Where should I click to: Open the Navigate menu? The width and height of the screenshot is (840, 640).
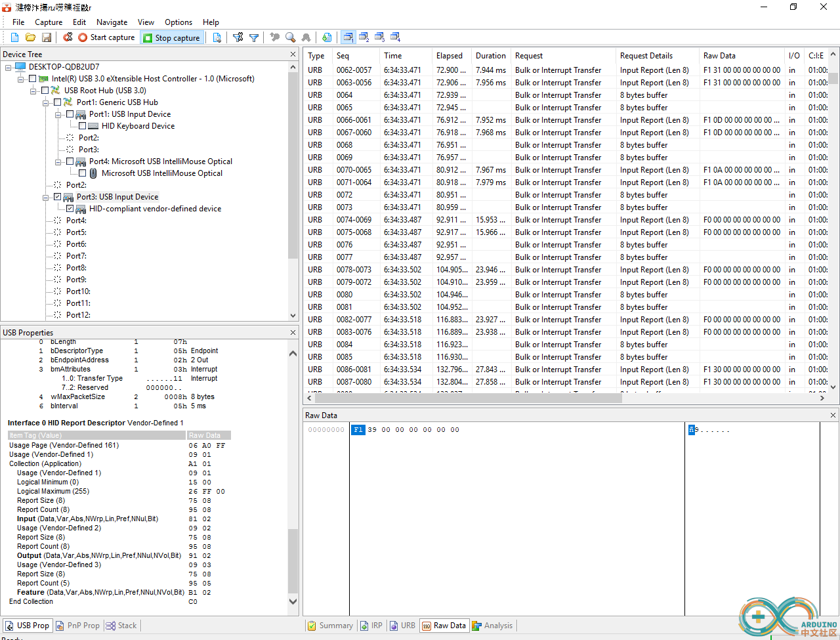point(112,22)
